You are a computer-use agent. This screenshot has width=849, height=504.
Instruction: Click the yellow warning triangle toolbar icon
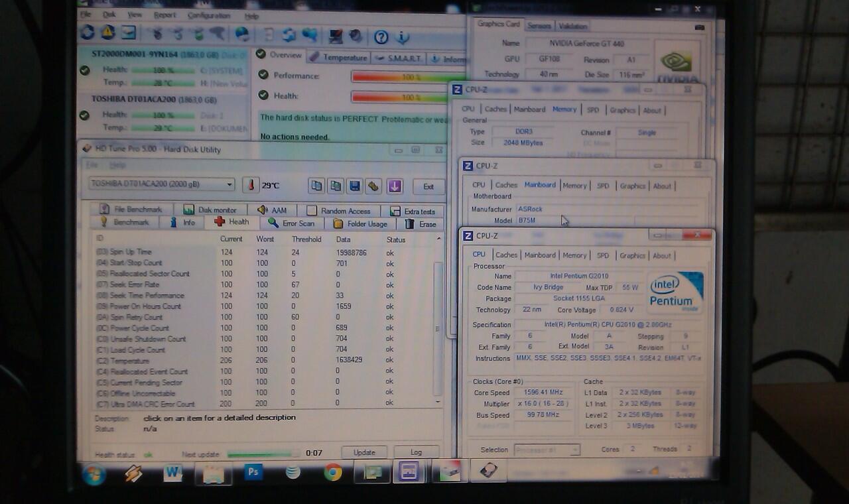pos(107,32)
